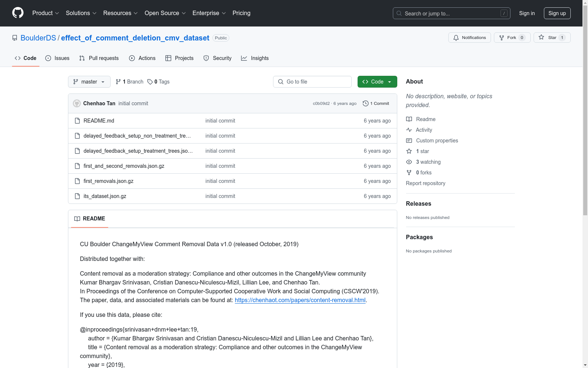Open delayed_feedback_setup_non_treatment_trees file
588x368 pixels.
(137, 136)
